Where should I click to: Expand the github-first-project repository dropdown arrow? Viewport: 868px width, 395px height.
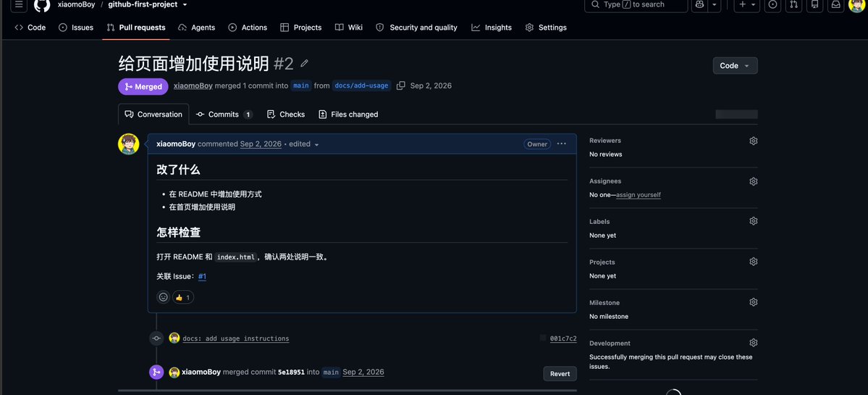tap(185, 4)
